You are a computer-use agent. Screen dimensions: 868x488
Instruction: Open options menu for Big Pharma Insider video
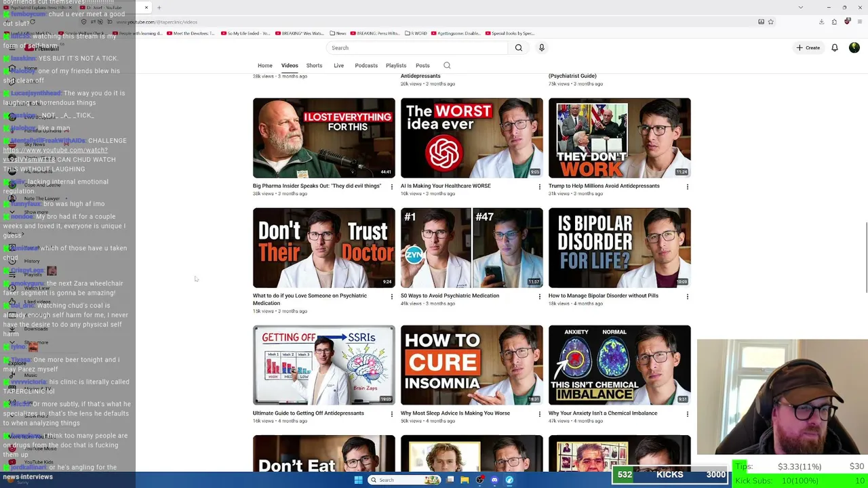392,186
